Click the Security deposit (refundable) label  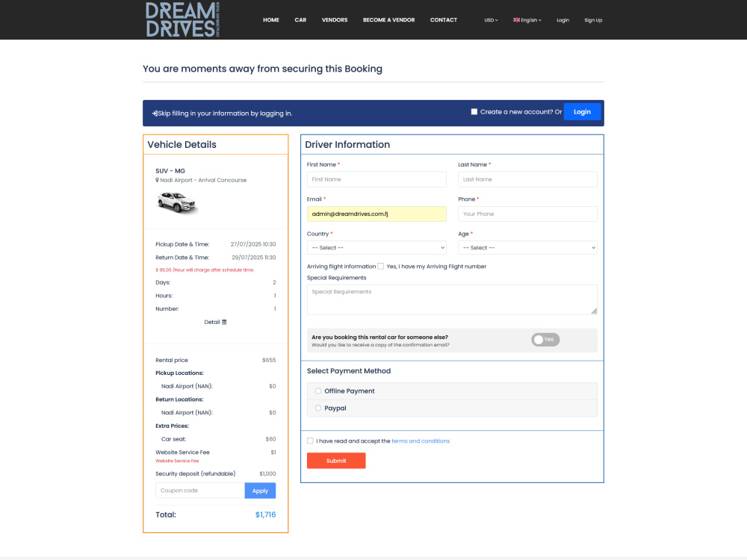point(195,474)
